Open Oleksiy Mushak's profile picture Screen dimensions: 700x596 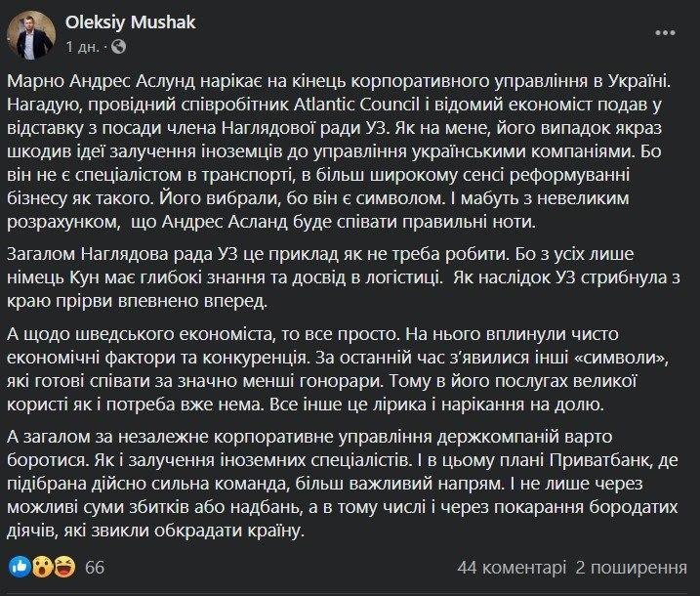[31, 35]
